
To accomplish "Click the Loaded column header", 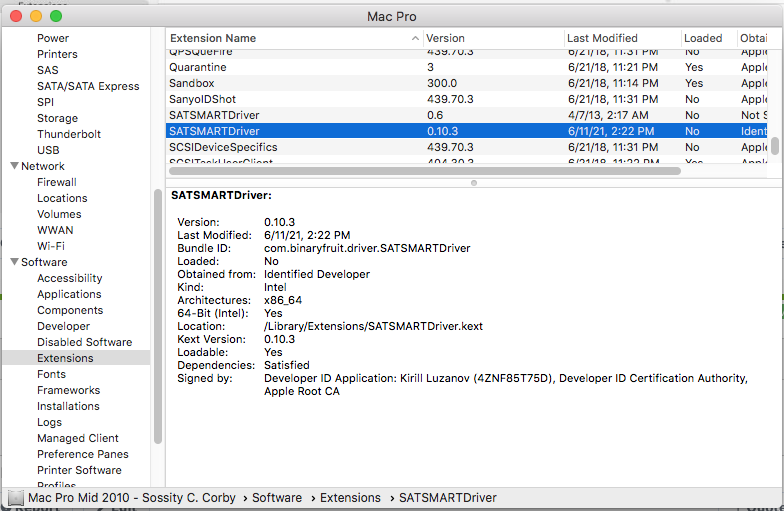I will pyautogui.click(x=709, y=38).
